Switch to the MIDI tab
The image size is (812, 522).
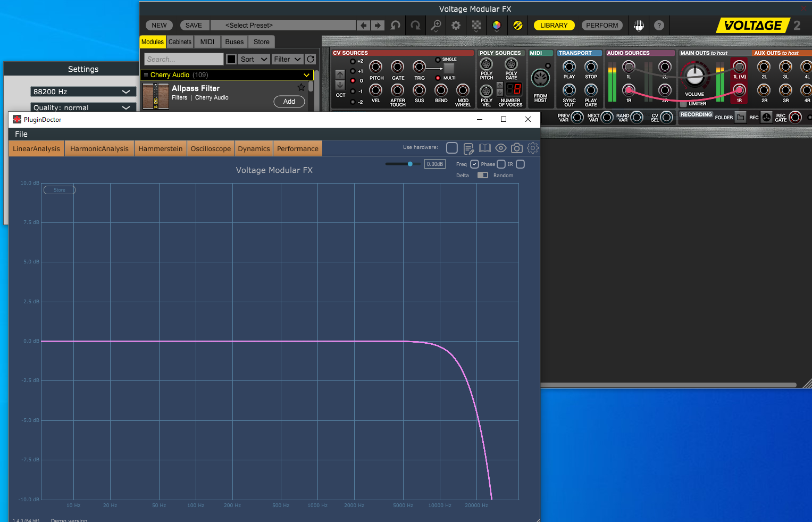point(207,42)
